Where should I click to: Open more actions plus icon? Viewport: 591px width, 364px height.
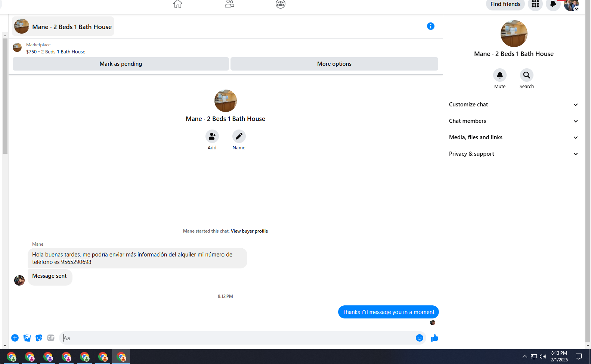click(15, 338)
